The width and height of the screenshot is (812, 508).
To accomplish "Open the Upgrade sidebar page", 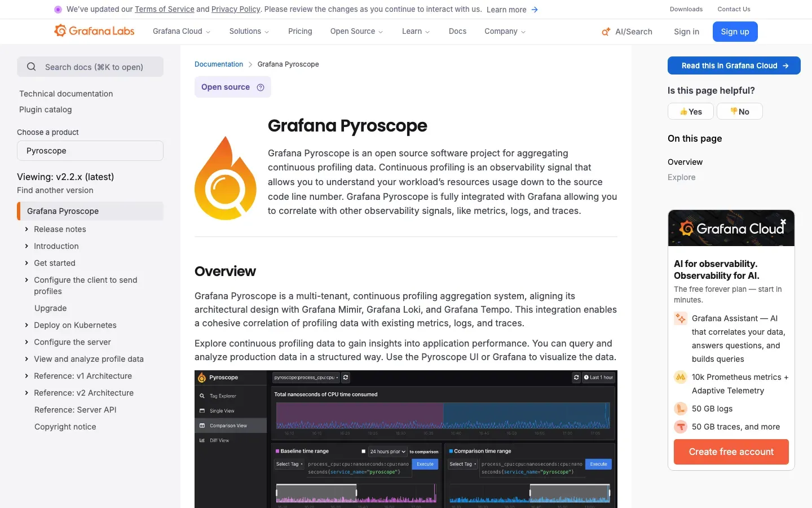I will (x=50, y=308).
